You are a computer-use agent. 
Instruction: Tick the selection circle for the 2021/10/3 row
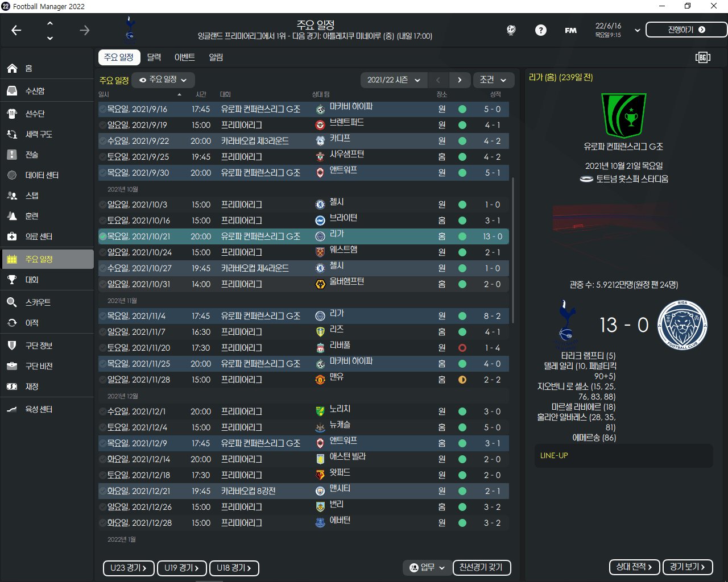tap(102, 205)
